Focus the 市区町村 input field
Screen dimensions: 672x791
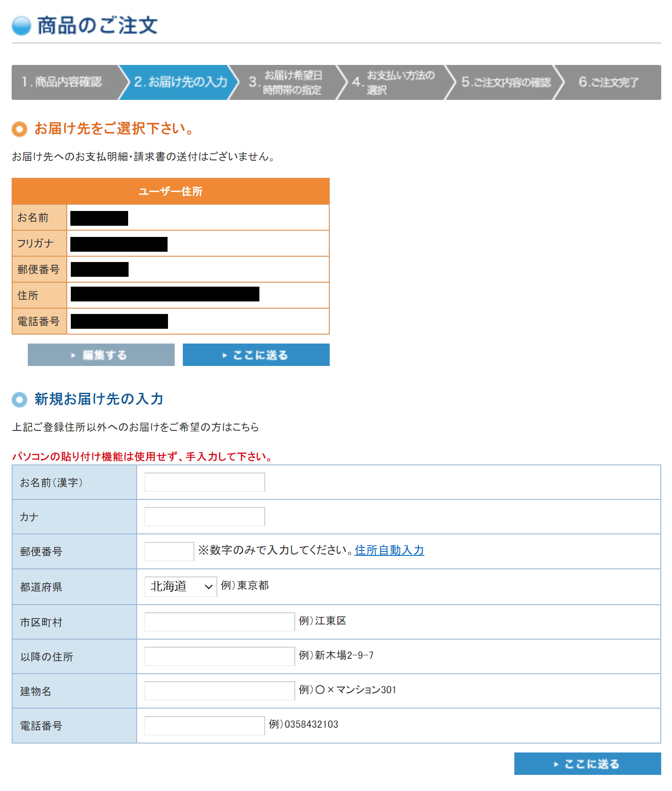click(x=220, y=622)
